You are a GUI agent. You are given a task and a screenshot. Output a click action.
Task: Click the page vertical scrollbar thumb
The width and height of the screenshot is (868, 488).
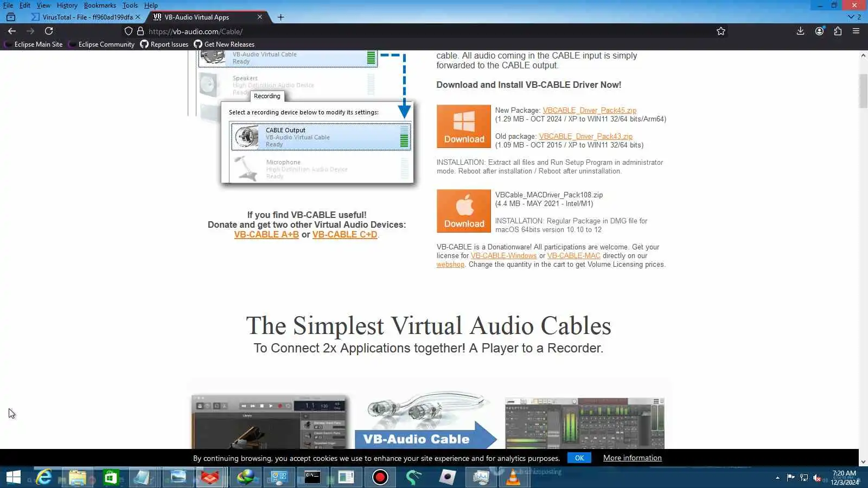coord(863,91)
